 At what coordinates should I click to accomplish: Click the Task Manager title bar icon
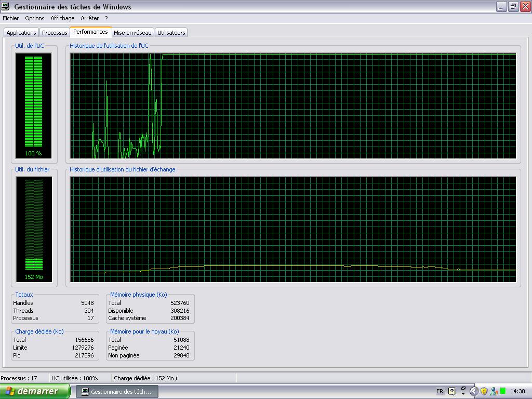click(x=6, y=7)
